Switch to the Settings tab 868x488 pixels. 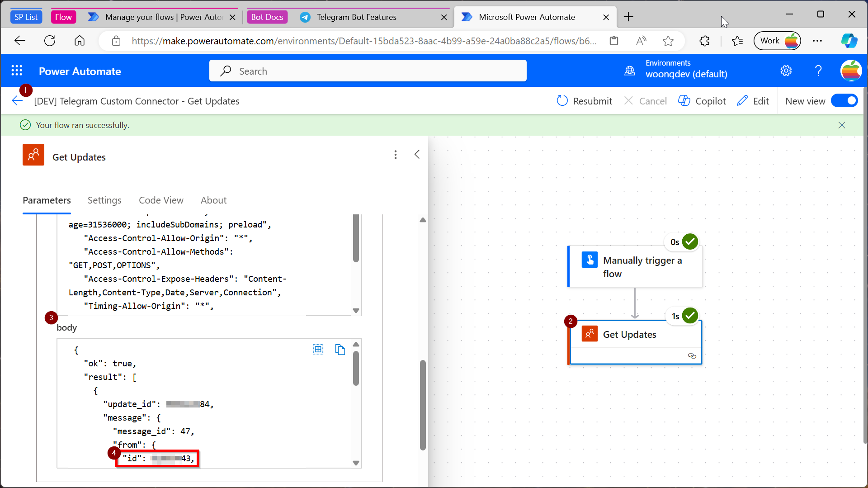click(104, 200)
